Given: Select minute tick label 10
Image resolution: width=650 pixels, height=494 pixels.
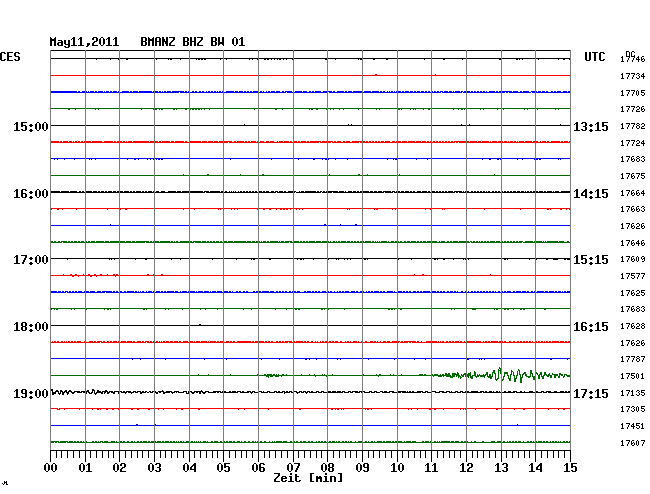Looking at the screenshot, I should point(397,468).
